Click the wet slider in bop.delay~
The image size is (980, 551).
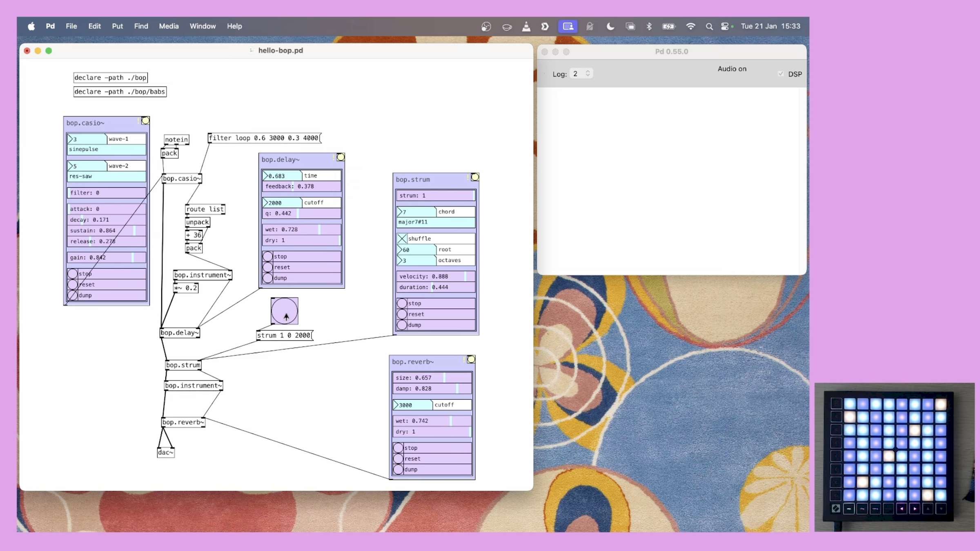coord(302,229)
